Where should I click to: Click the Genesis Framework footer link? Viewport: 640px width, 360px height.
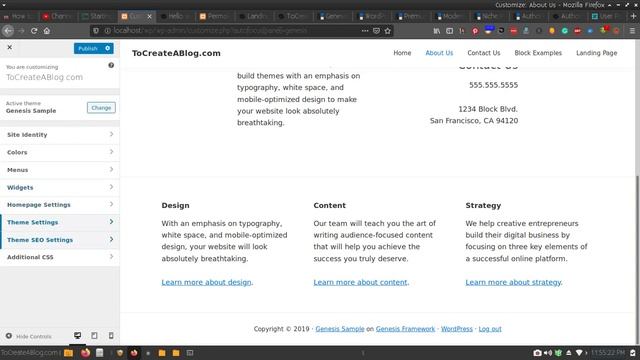405,329
